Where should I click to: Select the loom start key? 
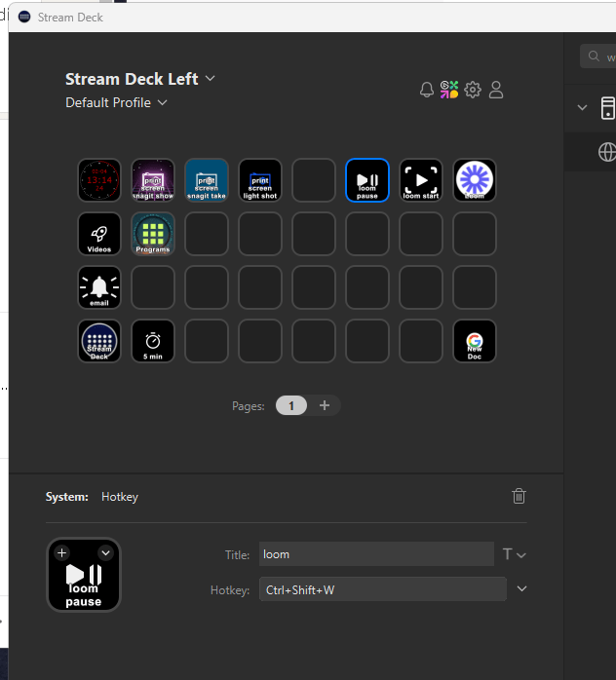(x=421, y=180)
